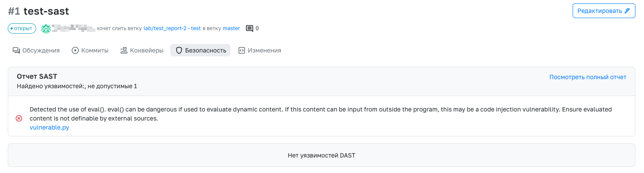Click the blurred author username
Image resolution: width=644 pixels, height=173 pixels.
(73, 28)
